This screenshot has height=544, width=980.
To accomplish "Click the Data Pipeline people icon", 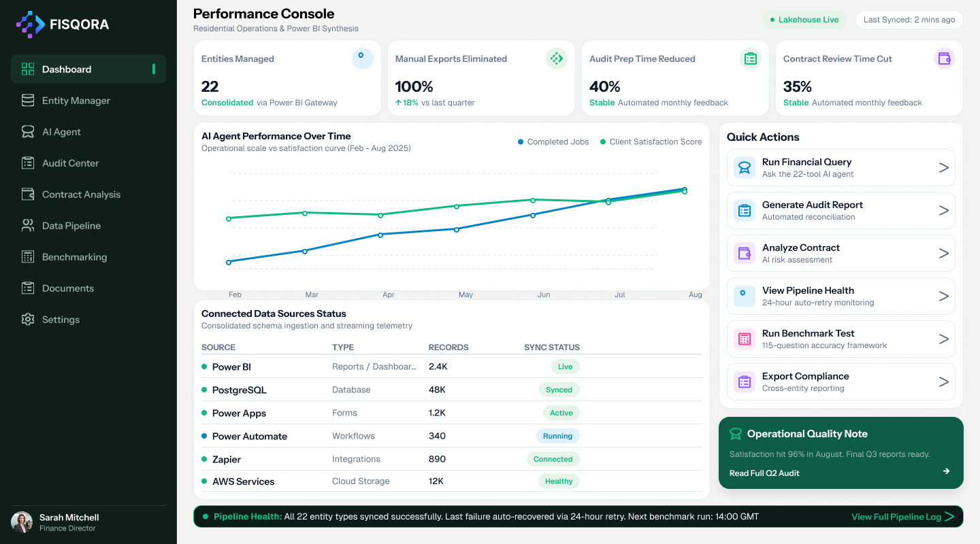I will click(x=28, y=226).
